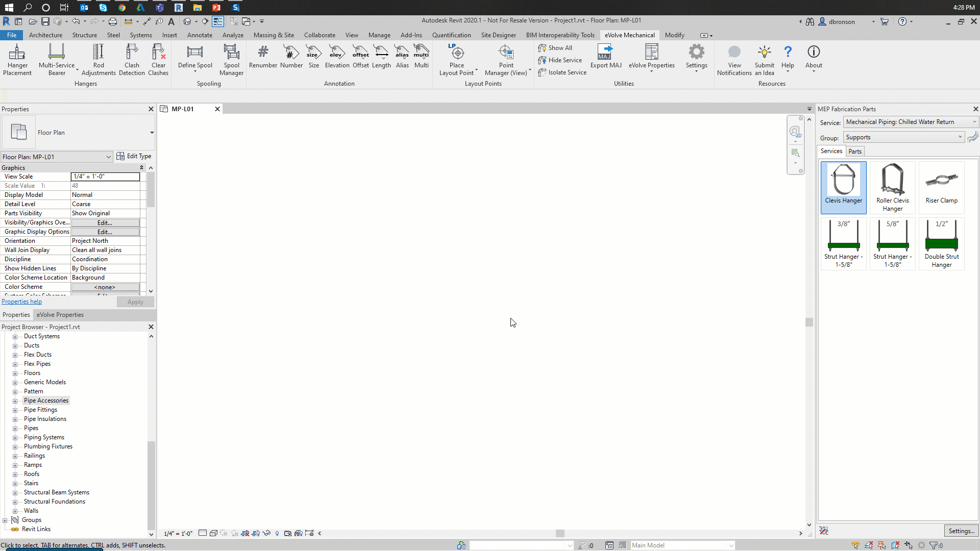The height and width of the screenshot is (551, 980).
Task: Open the Floor Plan type selector dropdown
Action: pos(152,133)
